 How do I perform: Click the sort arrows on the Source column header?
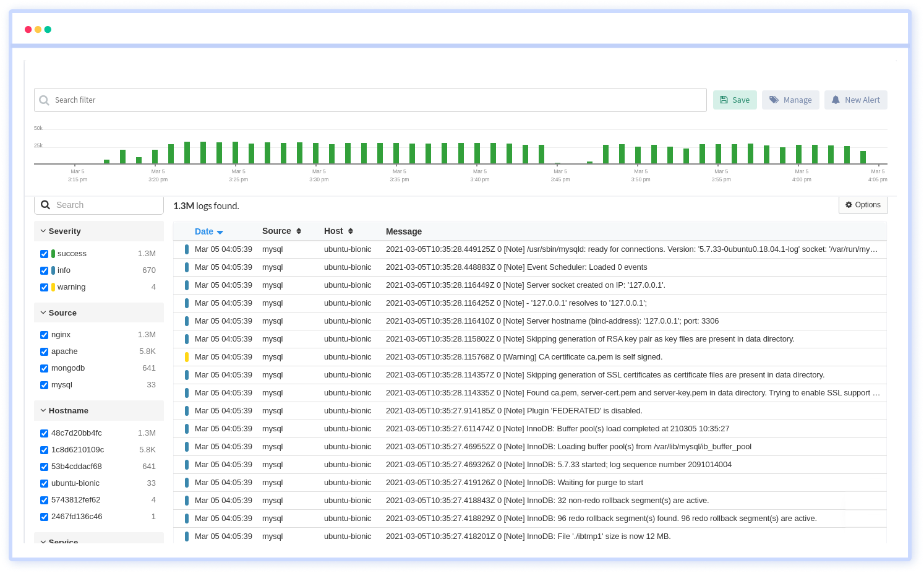click(x=299, y=230)
